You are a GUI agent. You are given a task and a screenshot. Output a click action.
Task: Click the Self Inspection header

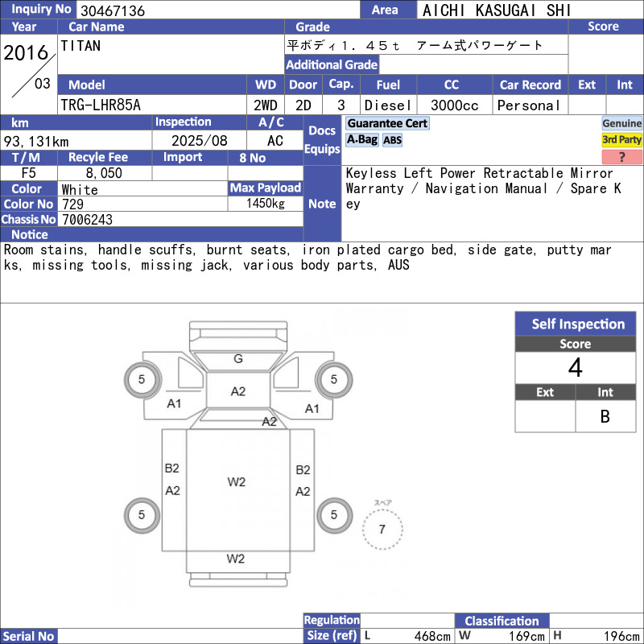click(576, 324)
